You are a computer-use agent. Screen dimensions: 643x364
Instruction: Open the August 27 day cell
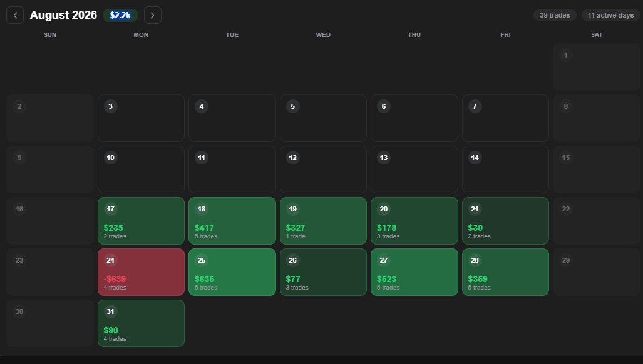pyautogui.click(x=414, y=272)
